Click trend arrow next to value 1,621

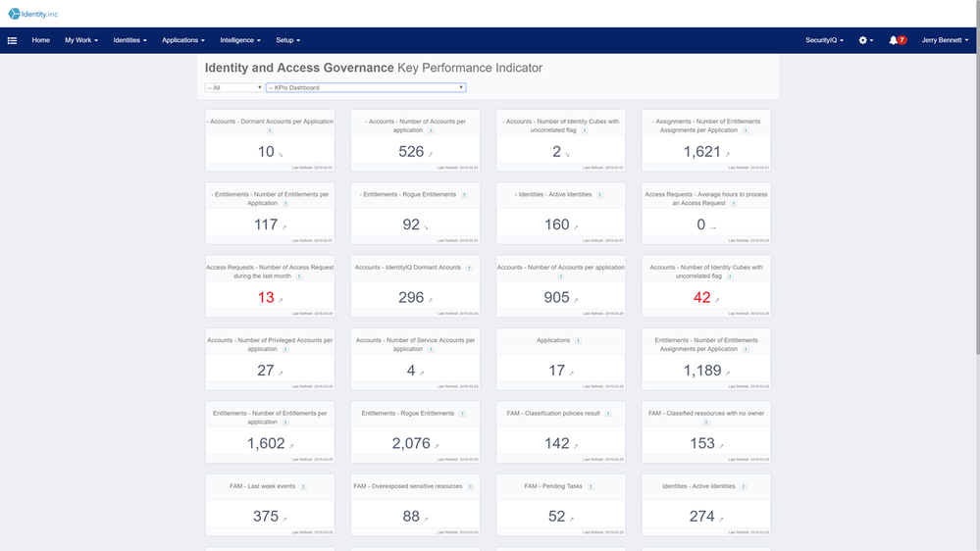729,155
